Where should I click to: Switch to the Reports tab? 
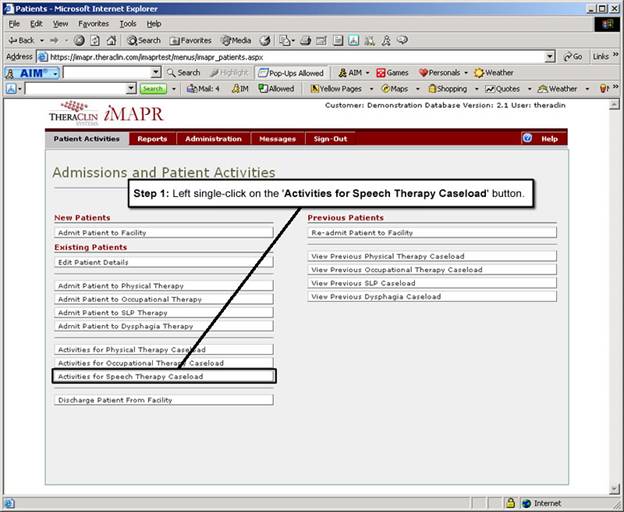pos(152,139)
